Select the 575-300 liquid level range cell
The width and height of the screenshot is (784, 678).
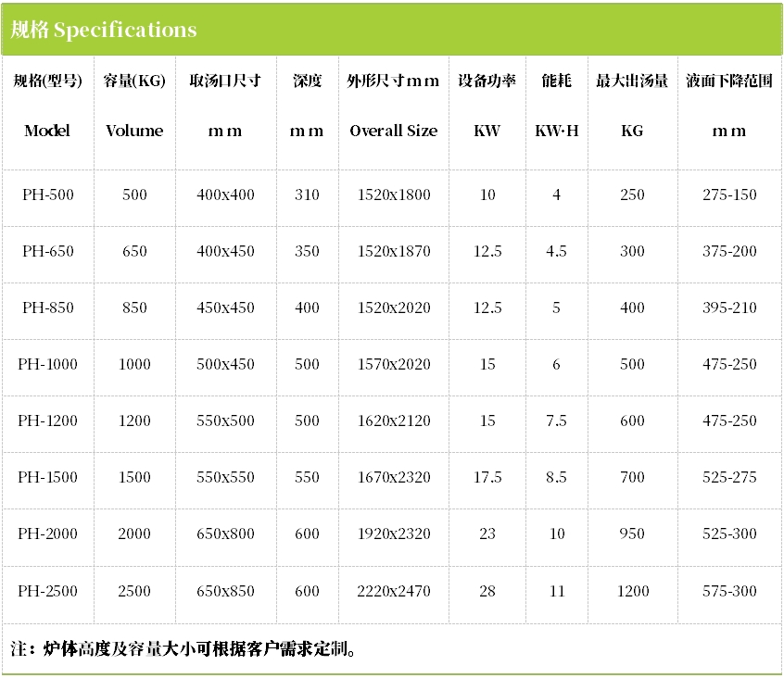[x=729, y=591]
